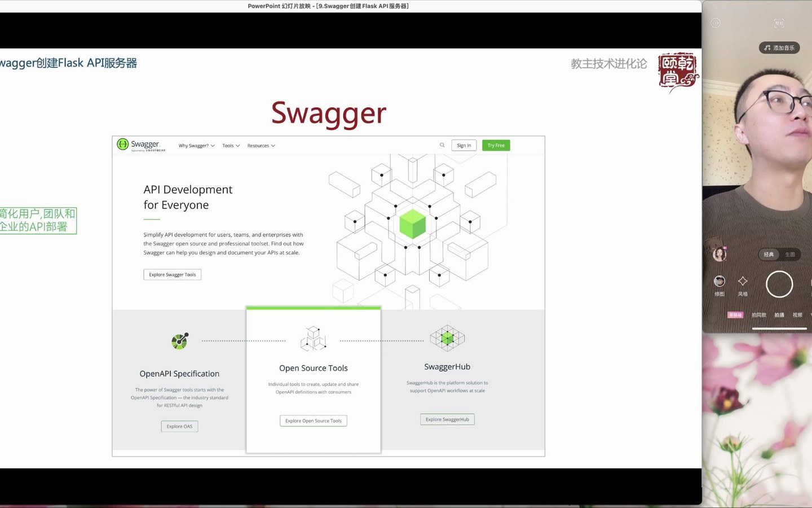This screenshot has height=508, width=812.
Task: Switch to the 视频 tab
Action: click(x=797, y=315)
